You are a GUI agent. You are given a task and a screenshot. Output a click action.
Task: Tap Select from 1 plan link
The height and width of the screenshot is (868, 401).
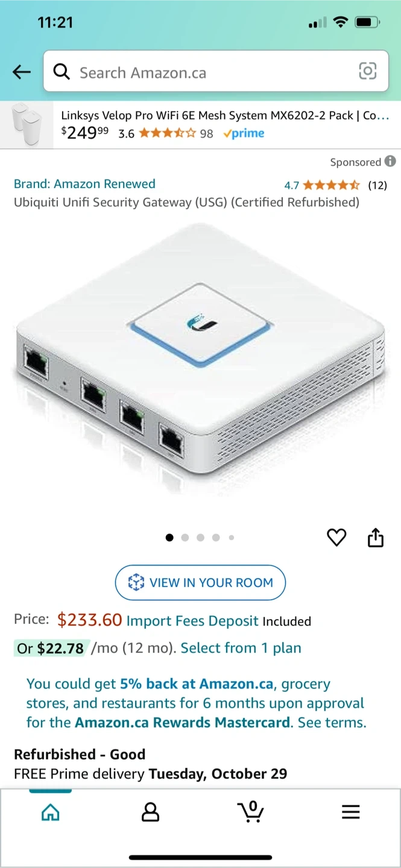tap(241, 648)
